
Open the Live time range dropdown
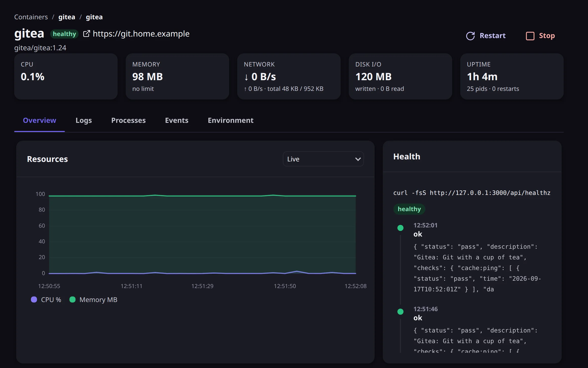click(x=323, y=159)
